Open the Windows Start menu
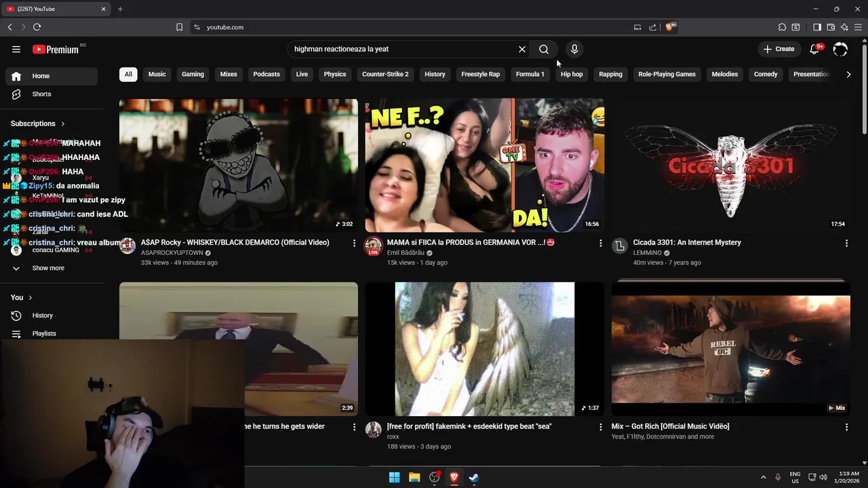868x488 pixels. click(394, 477)
